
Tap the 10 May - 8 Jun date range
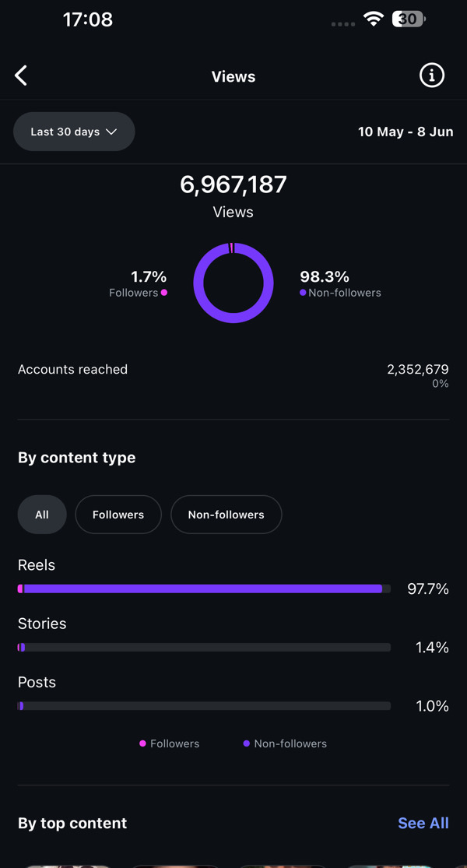click(406, 132)
